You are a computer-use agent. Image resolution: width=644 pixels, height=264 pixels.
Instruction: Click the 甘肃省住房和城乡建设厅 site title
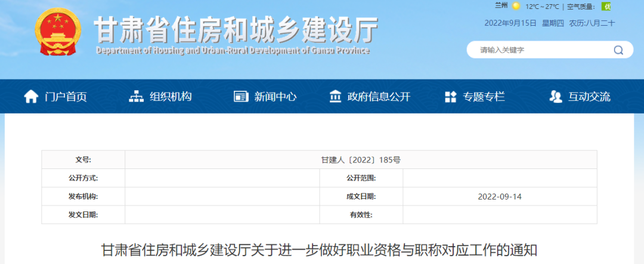pyautogui.click(x=236, y=28)
